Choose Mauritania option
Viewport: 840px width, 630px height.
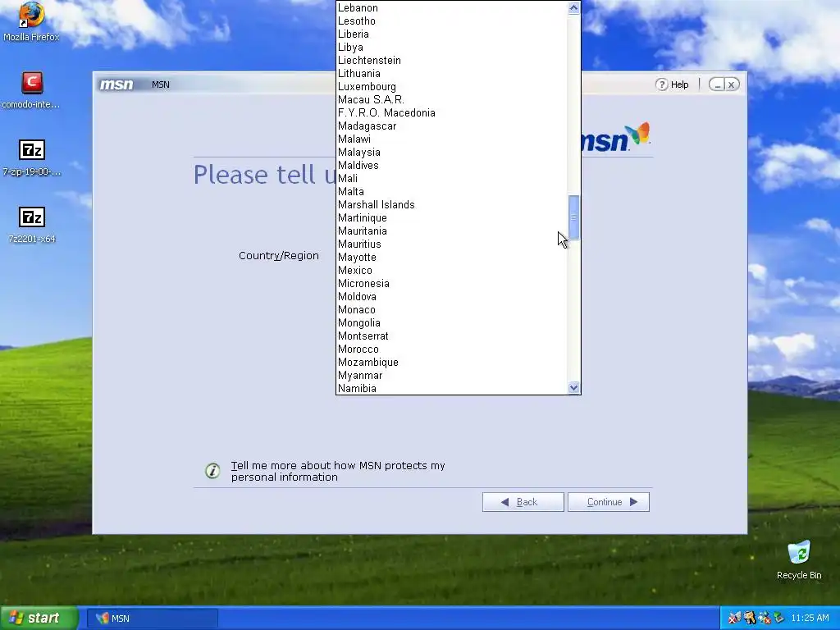[x=452, y=231]
